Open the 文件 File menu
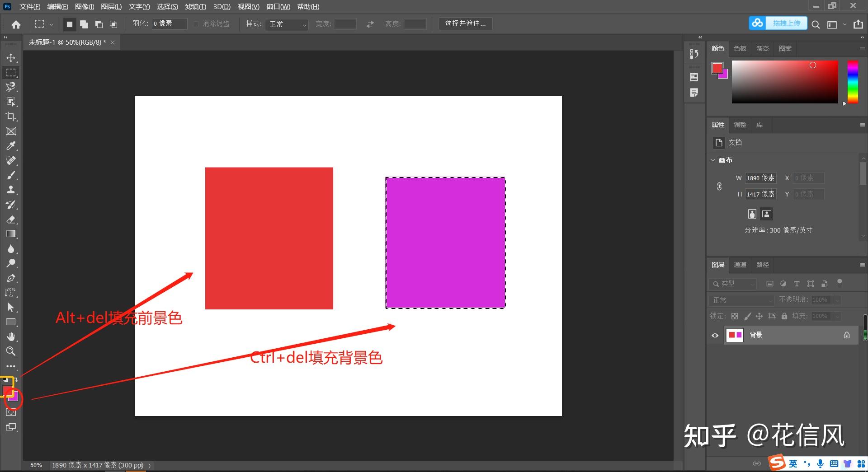This screenshot has height=472, width=868. click(x=30, y=7)
